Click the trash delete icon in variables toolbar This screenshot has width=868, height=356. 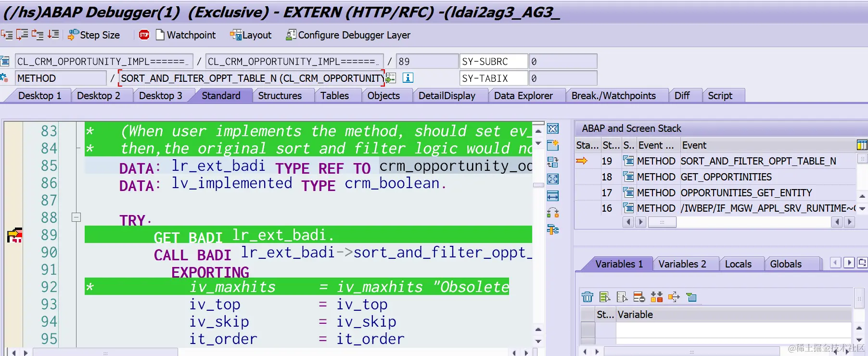[587, 297]
